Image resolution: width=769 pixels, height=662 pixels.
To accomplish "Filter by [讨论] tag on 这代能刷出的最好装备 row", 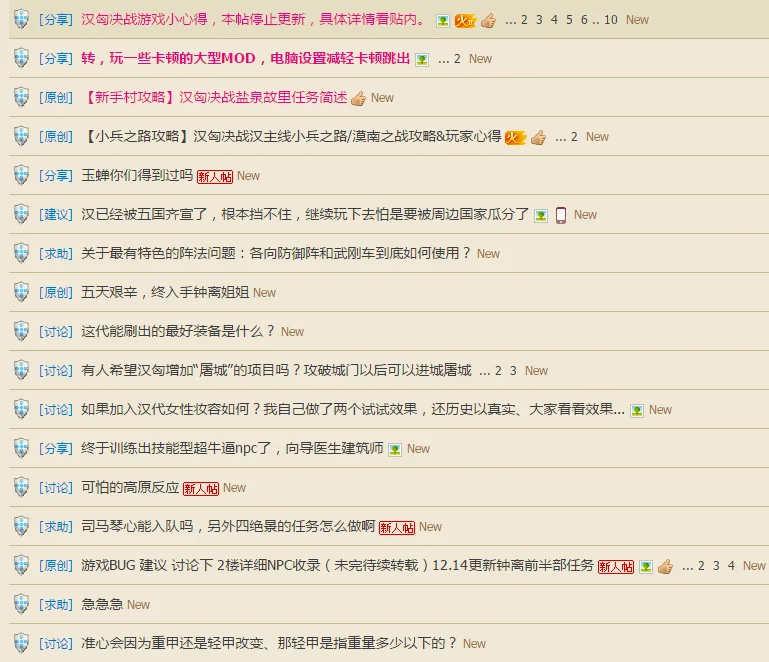I will pyautogui.click(x=56, y=331).
